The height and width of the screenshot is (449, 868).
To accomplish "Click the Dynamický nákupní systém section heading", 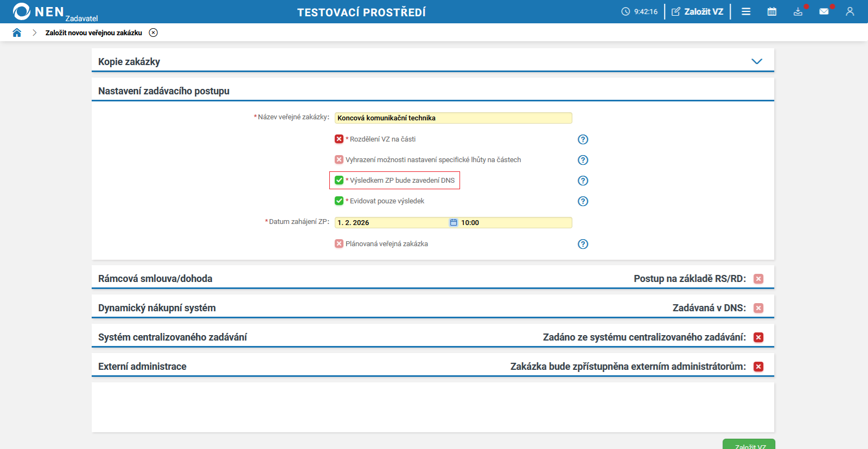I will click(x=157, y=308).
